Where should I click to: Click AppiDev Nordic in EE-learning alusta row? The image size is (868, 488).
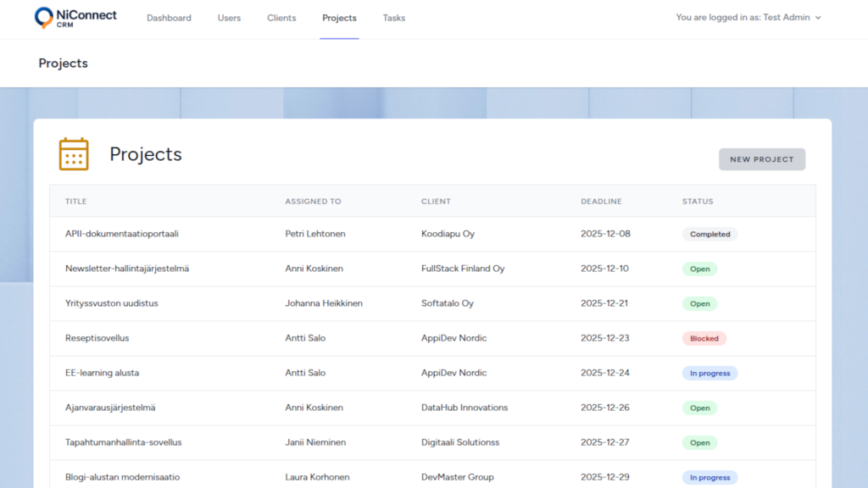(454, 373)
